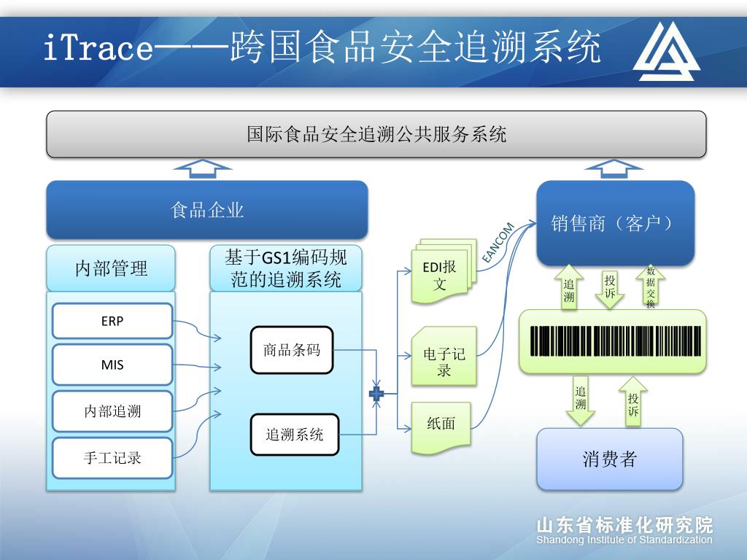Select the 纸面 document shape

point(441,428)
